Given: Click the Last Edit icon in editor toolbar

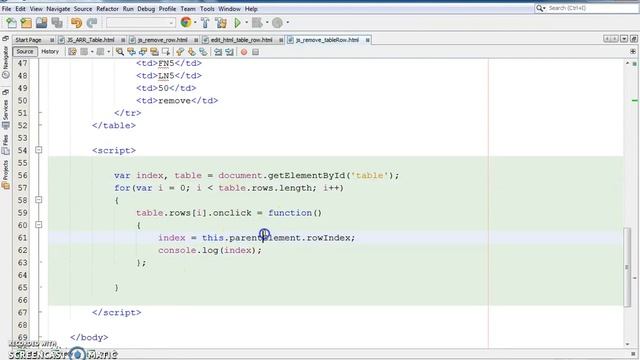Looking at the screenshot, I should pyautogui.click(x=72, y=52).
